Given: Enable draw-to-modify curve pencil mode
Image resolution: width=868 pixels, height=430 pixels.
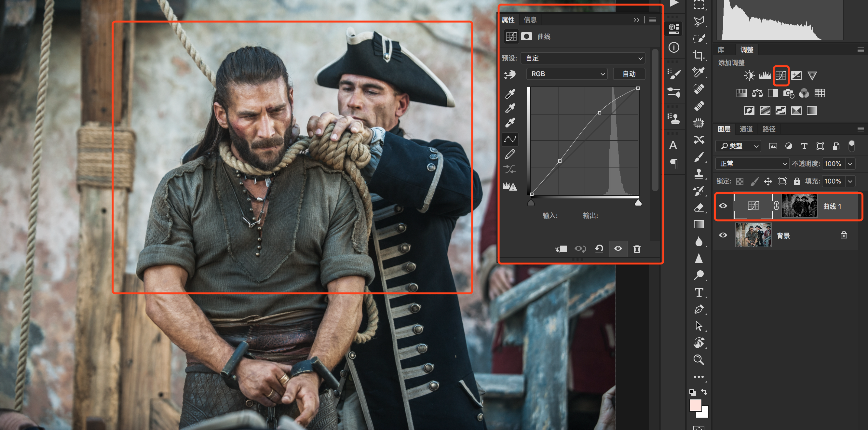Looking at the screenshot, I should pos(510,155).
